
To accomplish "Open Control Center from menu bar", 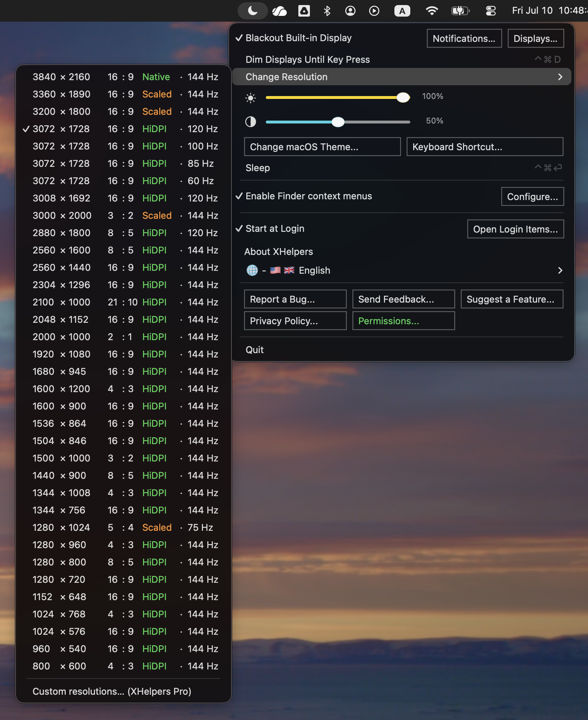I will 490,11.
